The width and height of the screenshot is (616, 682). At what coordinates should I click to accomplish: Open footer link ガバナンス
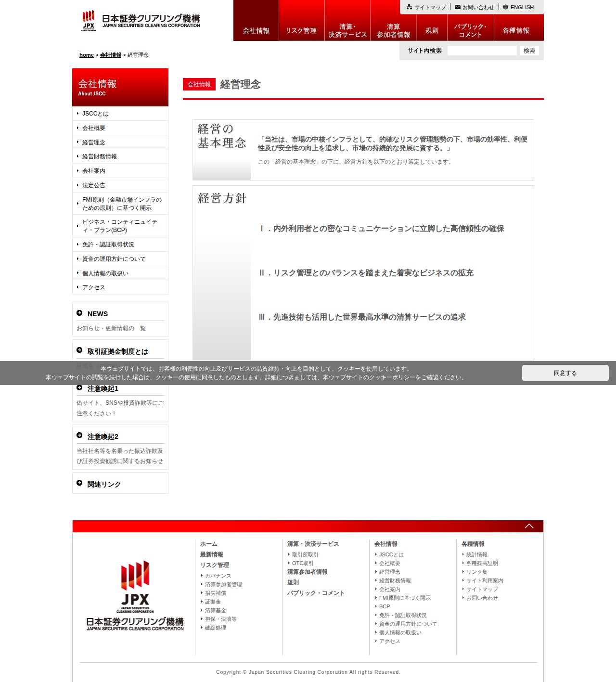(x=218, y=576)
